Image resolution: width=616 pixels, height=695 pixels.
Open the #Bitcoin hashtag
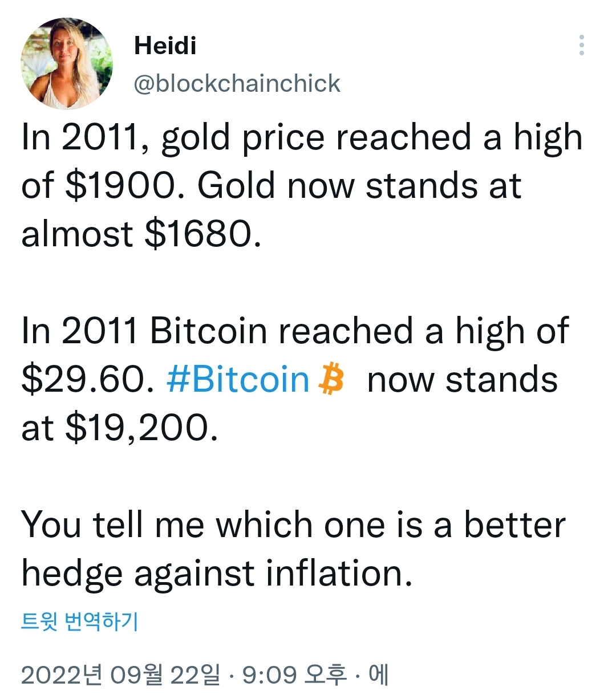coord(238,379)
